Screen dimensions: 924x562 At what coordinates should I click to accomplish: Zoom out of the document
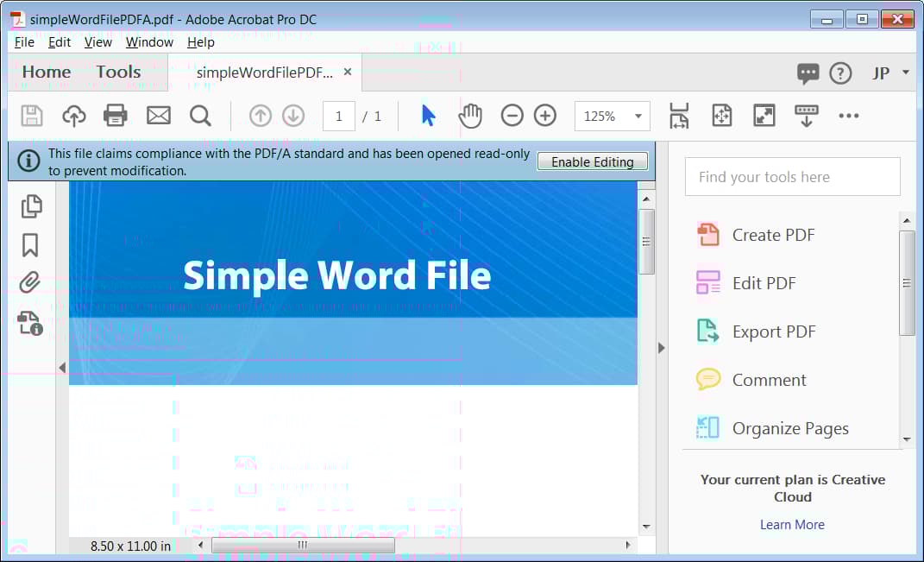[x=512, y=115]
